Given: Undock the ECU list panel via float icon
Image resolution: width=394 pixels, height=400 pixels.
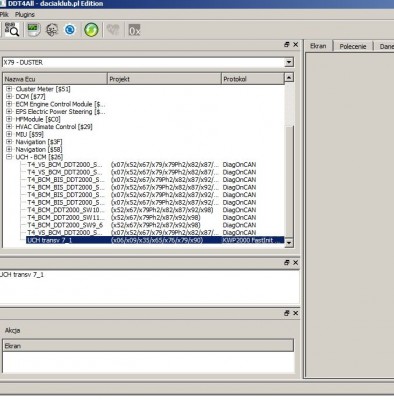Looking at the screenshot, I should click(287, 45).
